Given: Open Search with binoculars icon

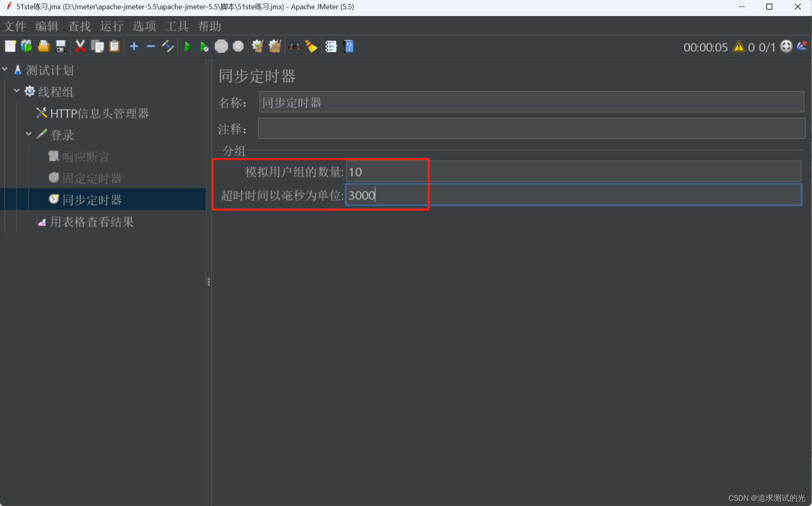Looking at the screenshot, I should coord(294,47).
